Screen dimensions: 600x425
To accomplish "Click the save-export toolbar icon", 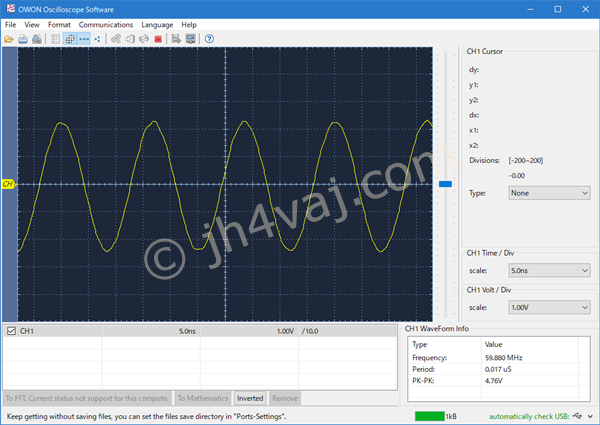I will 176,39.
